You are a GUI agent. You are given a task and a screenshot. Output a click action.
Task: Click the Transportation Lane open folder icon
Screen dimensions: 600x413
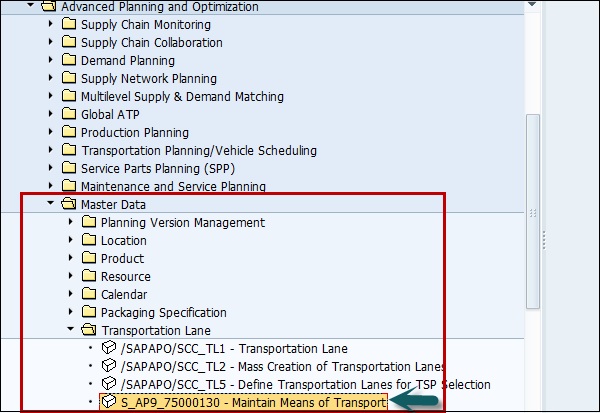tap(88, 331)
